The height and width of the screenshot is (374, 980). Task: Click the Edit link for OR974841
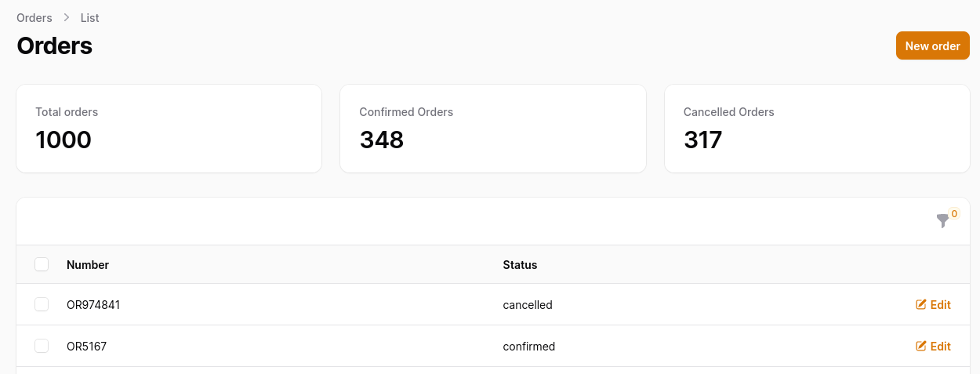(933, 304)
